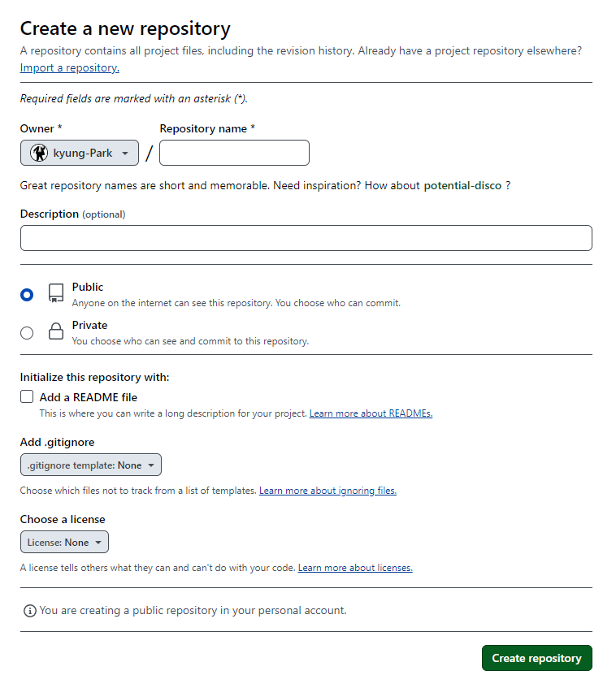This screenshot has height=688, width=616.
Task: Select the Private radio button
Action: point(27,333)
